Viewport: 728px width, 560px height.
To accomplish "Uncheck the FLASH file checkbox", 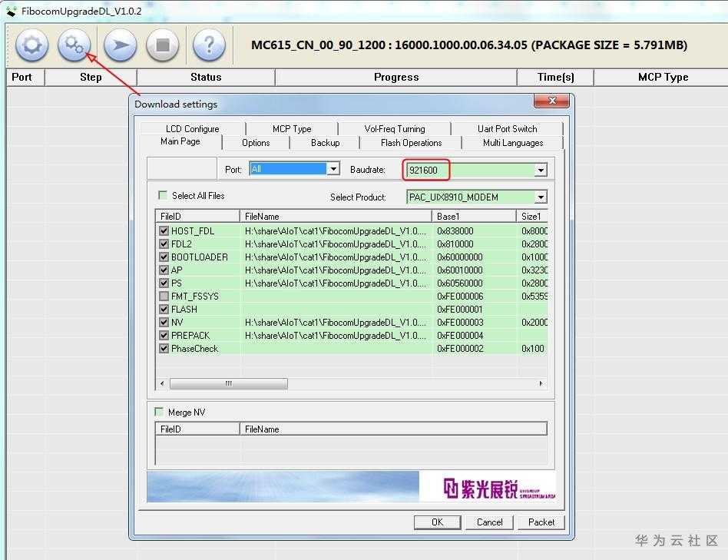I will click(x=164, y=309).
